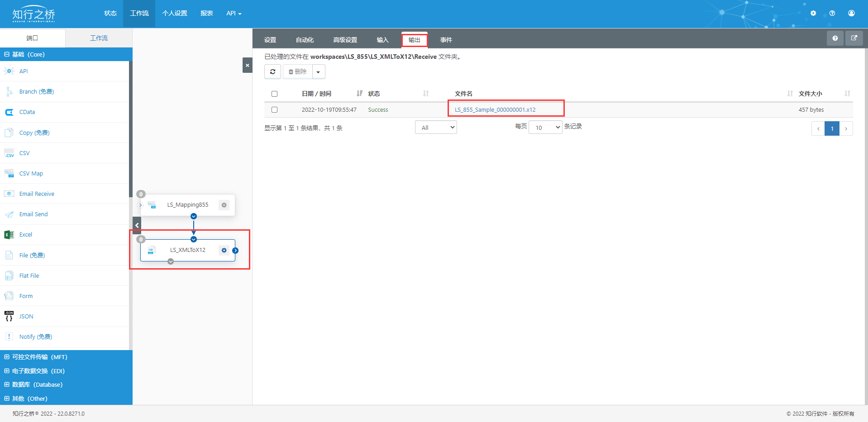Image resolution: width=868 pixels, height=422 pixels.
Task: Close the connector panel with the X button
Action: [x=247, y=65]
